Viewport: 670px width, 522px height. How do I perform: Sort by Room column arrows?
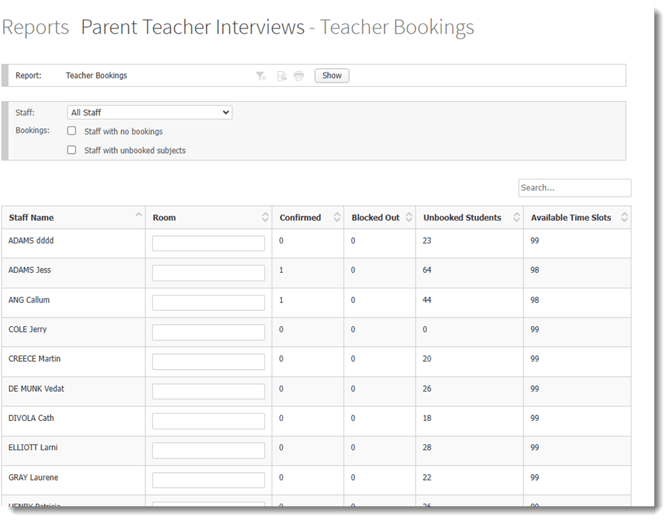tap(265, 217)
